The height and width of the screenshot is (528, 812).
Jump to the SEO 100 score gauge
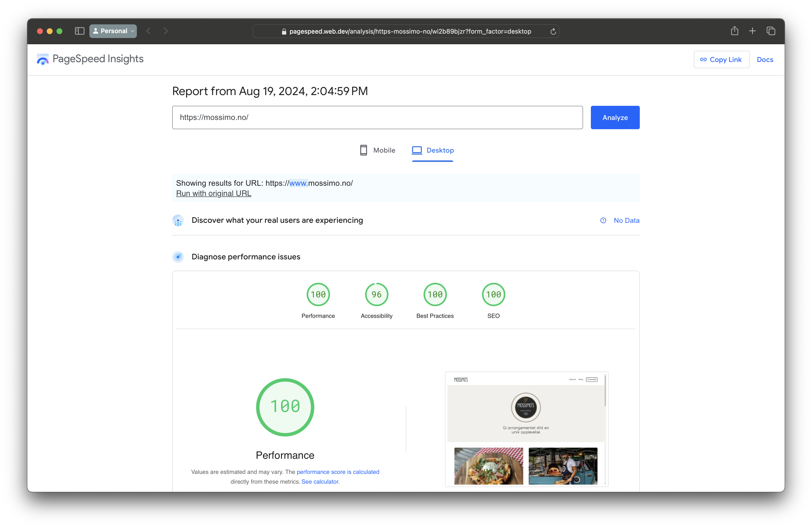click(493, 294)
